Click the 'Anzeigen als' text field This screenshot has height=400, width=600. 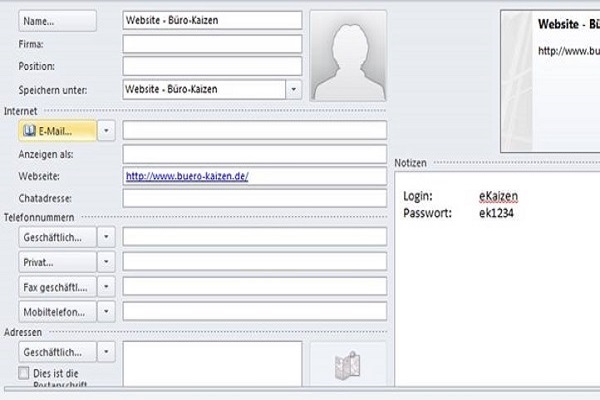click(254, 154)
